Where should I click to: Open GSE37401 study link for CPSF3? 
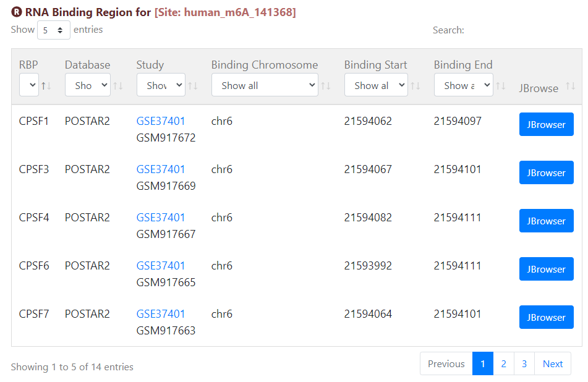click(161, 169)
